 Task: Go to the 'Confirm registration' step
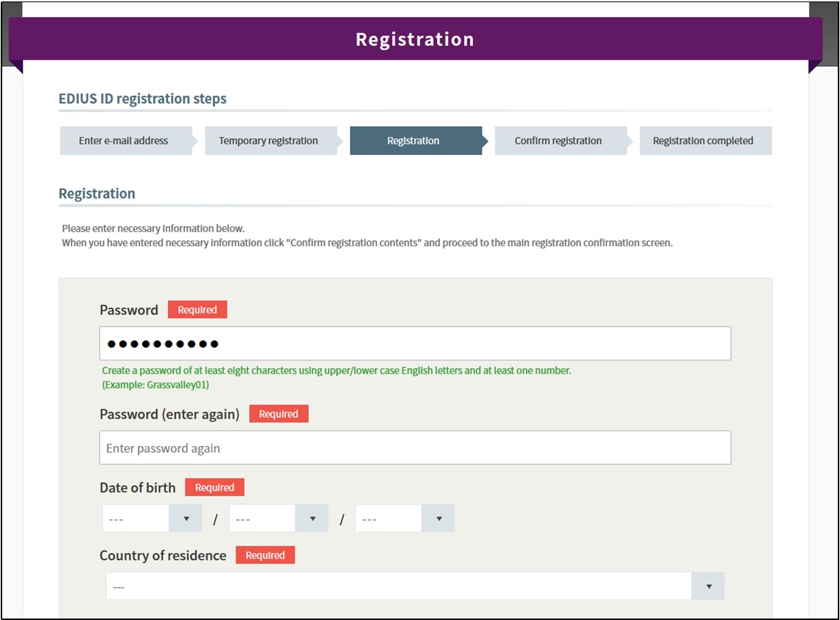[558, 141]
